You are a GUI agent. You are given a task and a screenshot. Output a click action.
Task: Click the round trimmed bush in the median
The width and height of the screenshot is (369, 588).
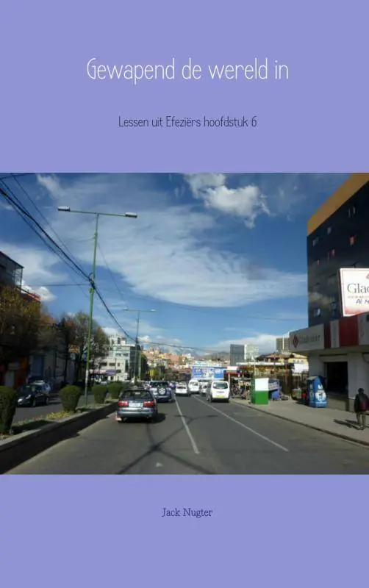point(70,398)
